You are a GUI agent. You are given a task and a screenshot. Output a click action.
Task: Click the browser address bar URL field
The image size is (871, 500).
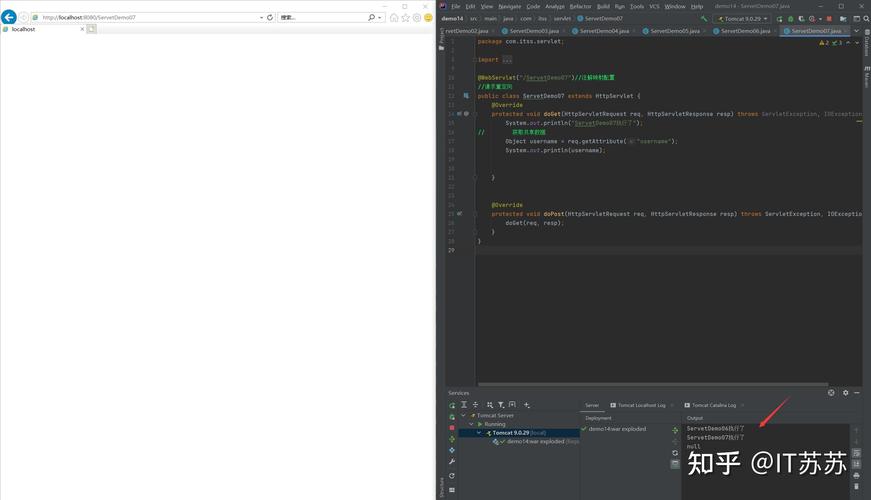[x=150, y=17]
